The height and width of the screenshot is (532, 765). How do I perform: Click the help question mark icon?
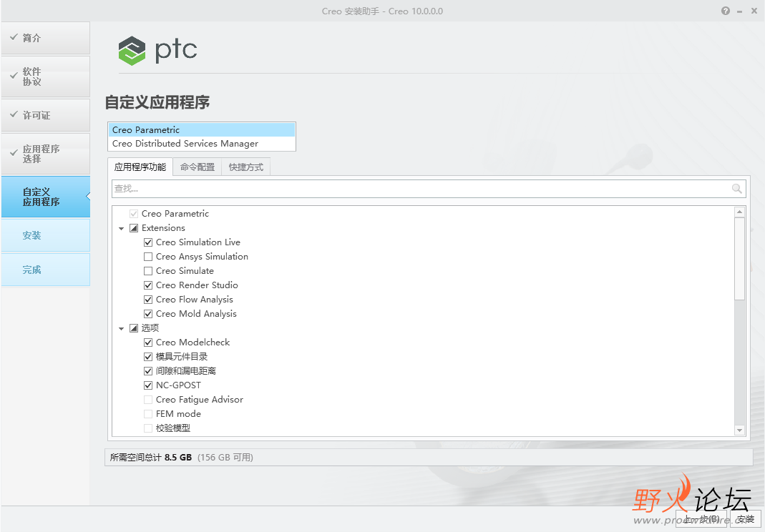point(726,11)
